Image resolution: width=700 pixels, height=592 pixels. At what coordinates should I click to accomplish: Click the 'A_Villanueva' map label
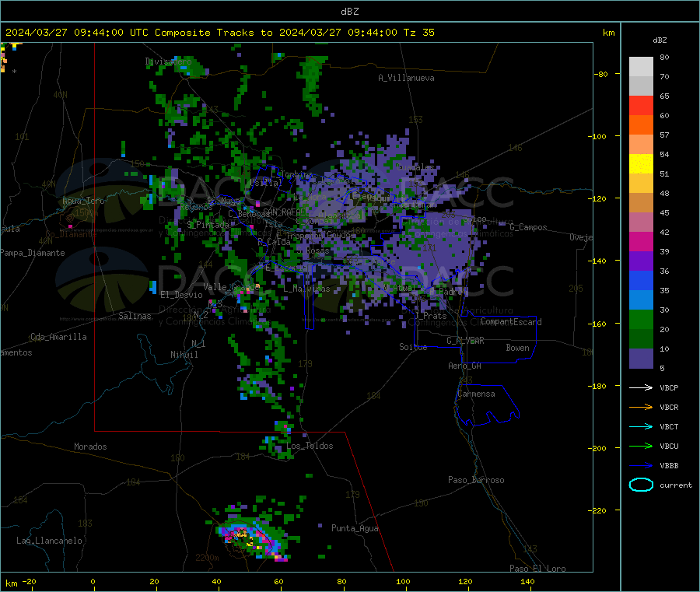[x=406, y=78]
